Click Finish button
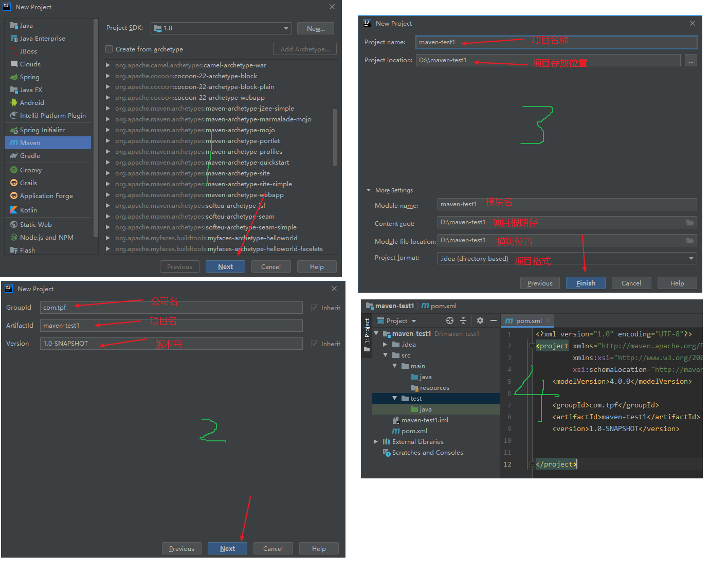728x572 pixels. click(586, 283)
